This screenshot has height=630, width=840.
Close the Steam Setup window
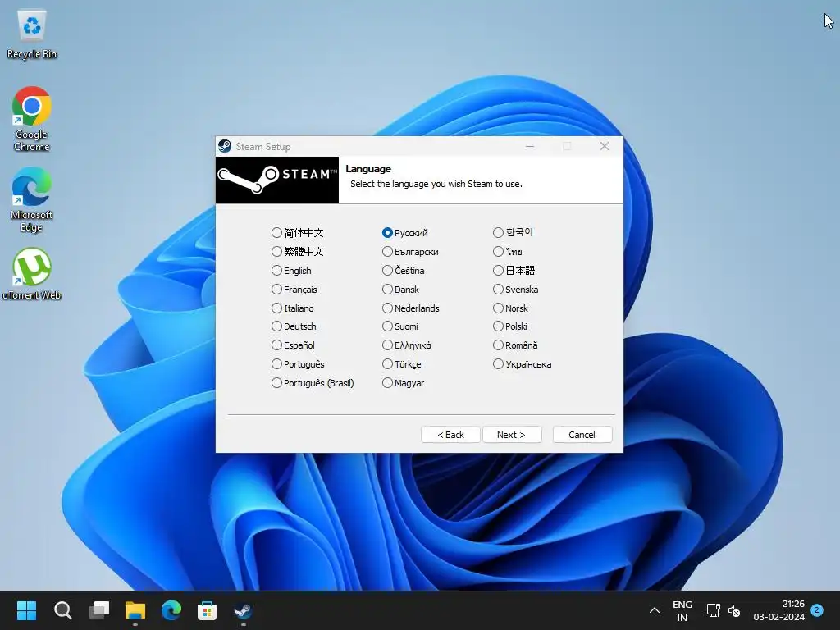click(x=605, y=146)
